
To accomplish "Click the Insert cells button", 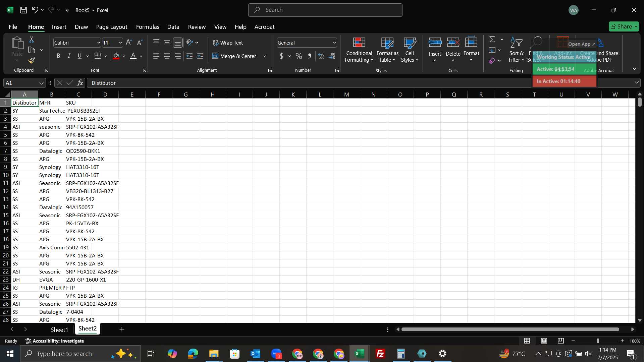I will [435, 50].
